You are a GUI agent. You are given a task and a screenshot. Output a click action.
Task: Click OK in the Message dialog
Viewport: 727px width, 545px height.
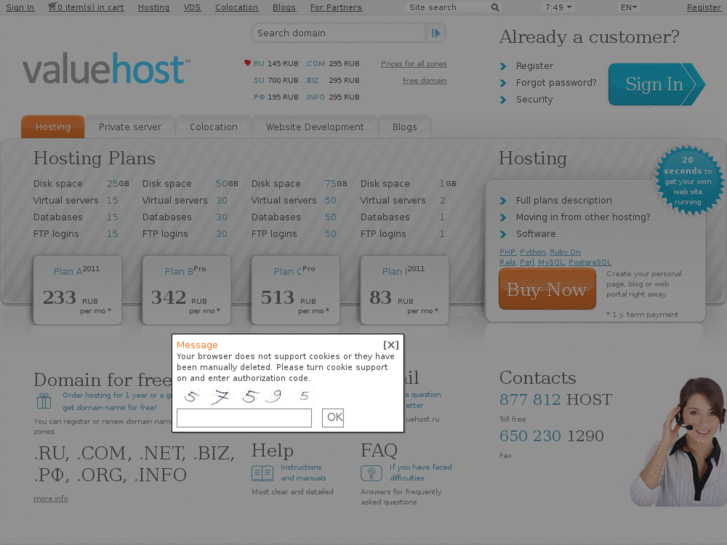click(333, 417)
